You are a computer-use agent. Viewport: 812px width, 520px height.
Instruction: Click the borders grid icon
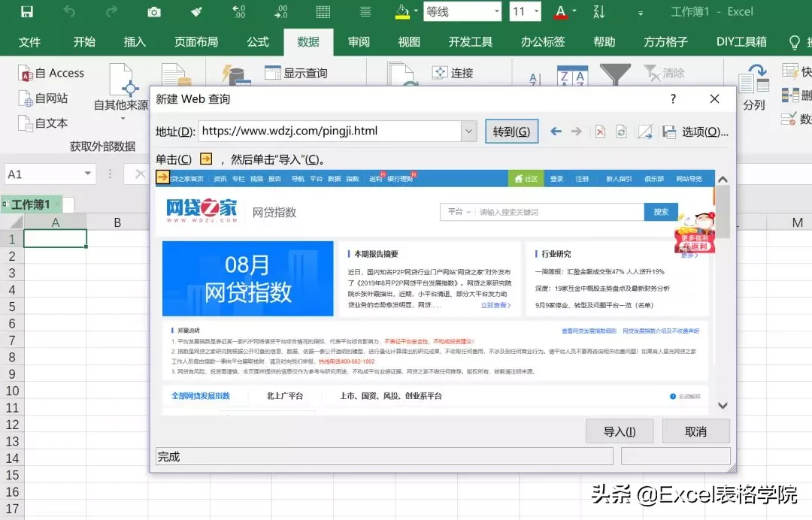[x=323, y=12]
